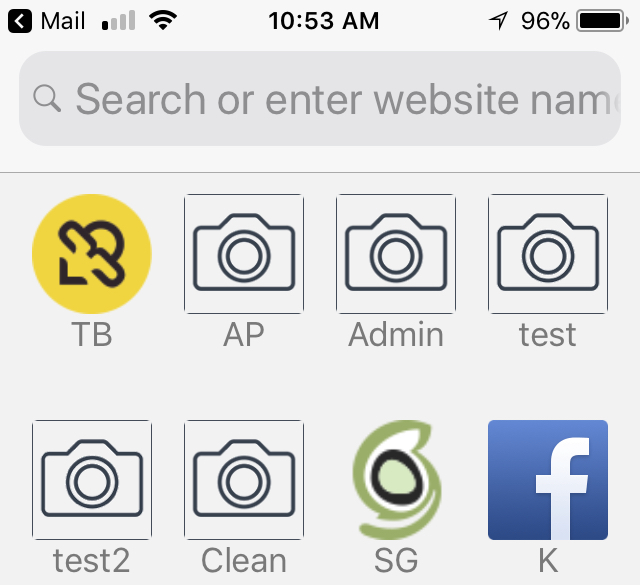This screenshot has height=585, width=640.
Task: Open the AP camera placeholder bookmark
Action: click(x=244, y=254)
